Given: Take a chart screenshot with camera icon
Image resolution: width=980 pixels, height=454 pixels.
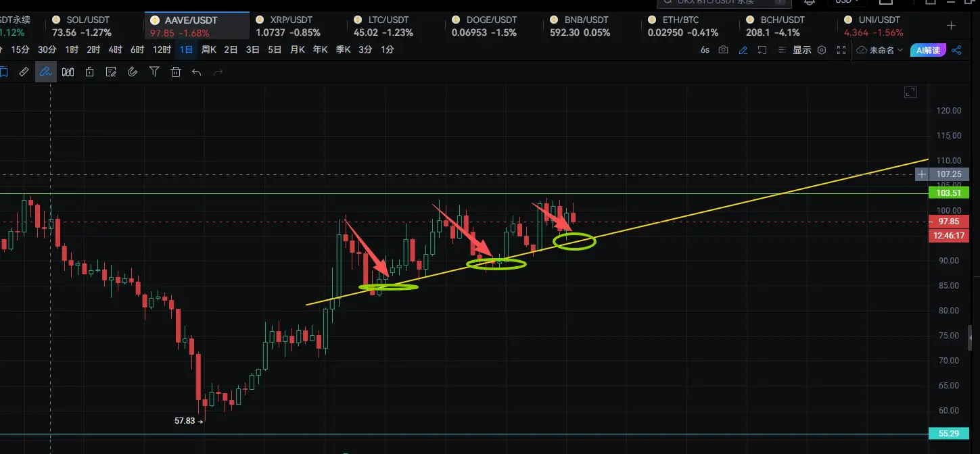Looking at the screenshot, I should click(x=724, y=50).
